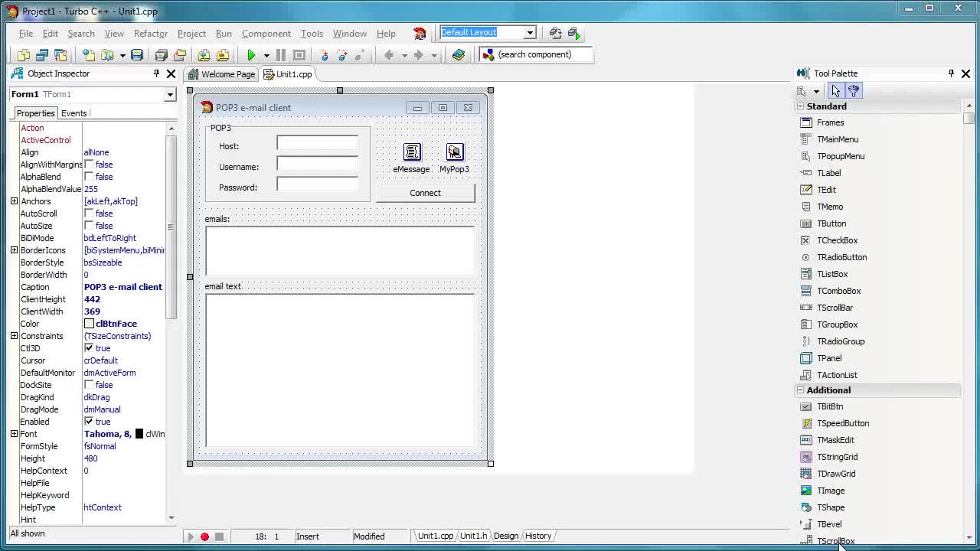Click the Set debug desktop icon

573,33
